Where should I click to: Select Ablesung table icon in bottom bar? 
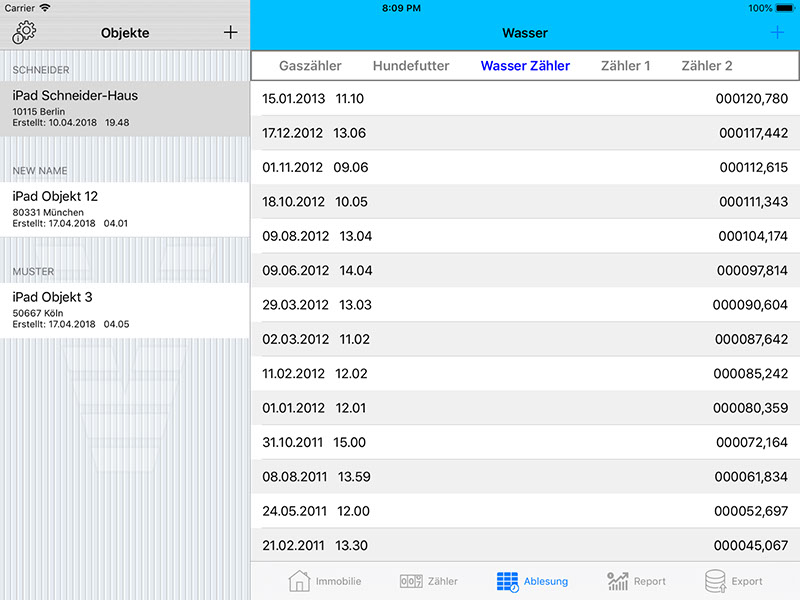point(508,581)
